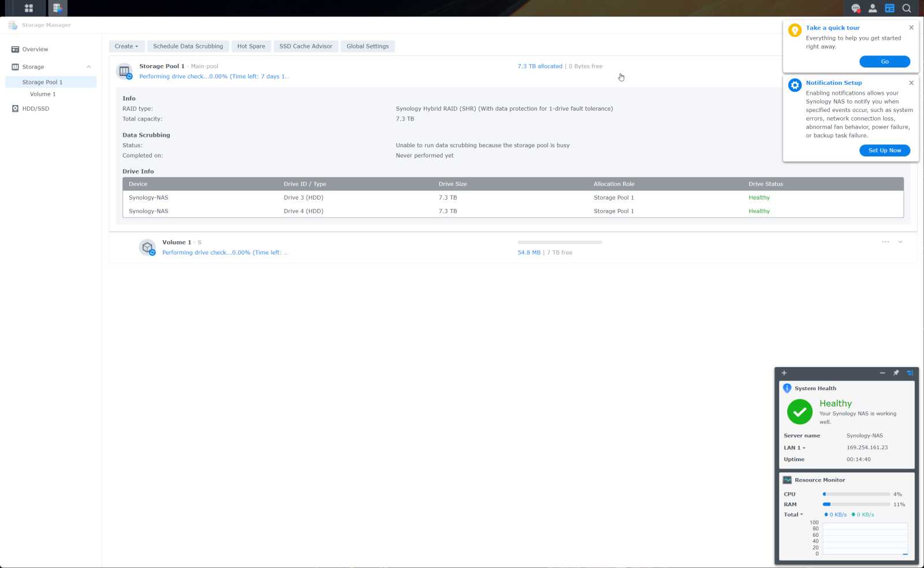The width and height of the screenshot is (924, 568).
Task: Click the Volume 1 cube icon
Action: coord(148,248)
